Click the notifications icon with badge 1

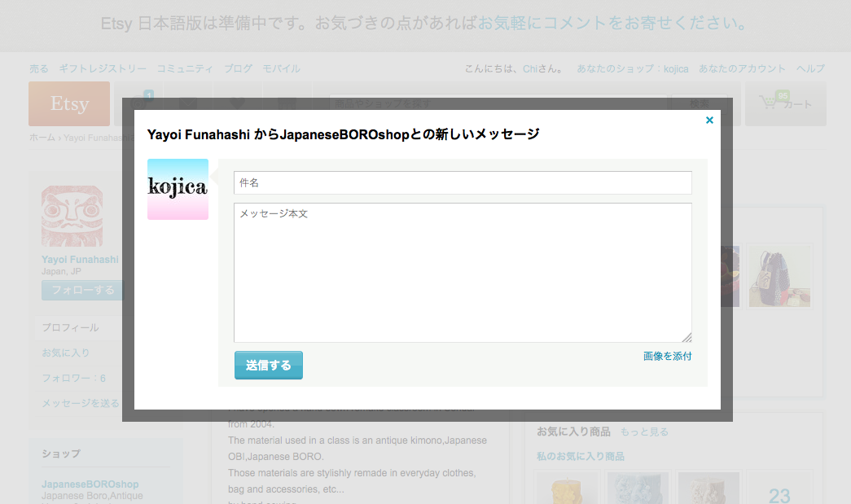[139, 103]
